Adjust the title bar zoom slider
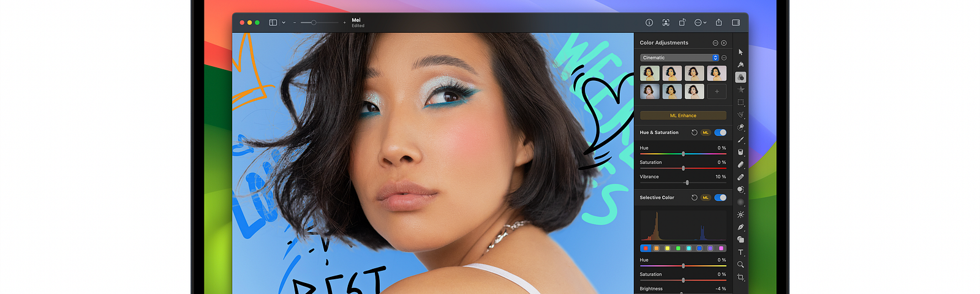980x294 pixels. tap(319, 23)
